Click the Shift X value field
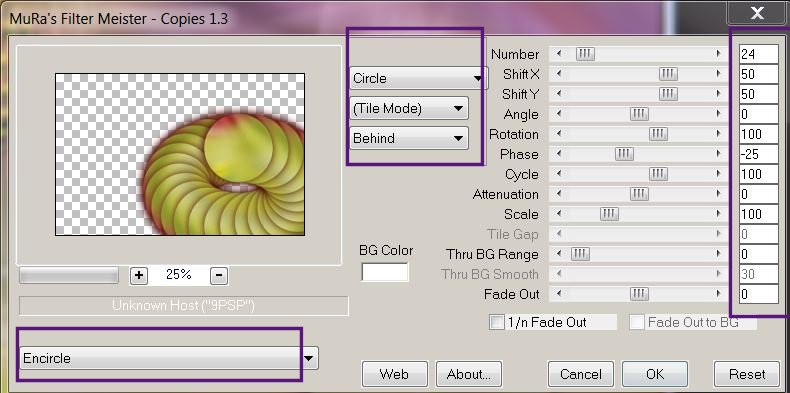Screen dimensions: 790x393 click(759, 74)
